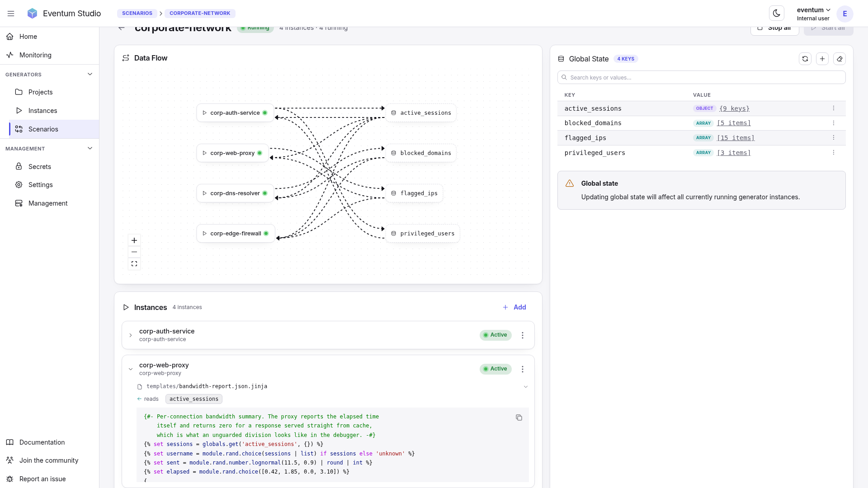Viewport: 868px width, 488px height.
Task: Select the active_sessions state node
Action: pyautogui.click(x=421, y=113)
